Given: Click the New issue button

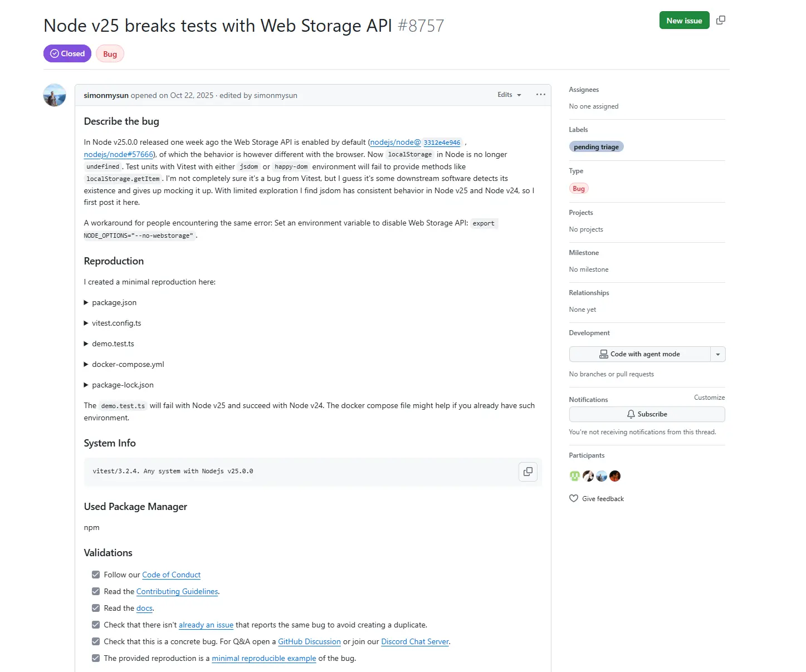Looking at the screenshot, I should pos(684,20).
